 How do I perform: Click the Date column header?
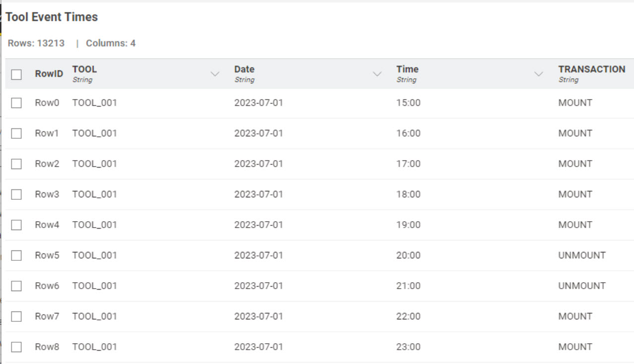point(245,69)
